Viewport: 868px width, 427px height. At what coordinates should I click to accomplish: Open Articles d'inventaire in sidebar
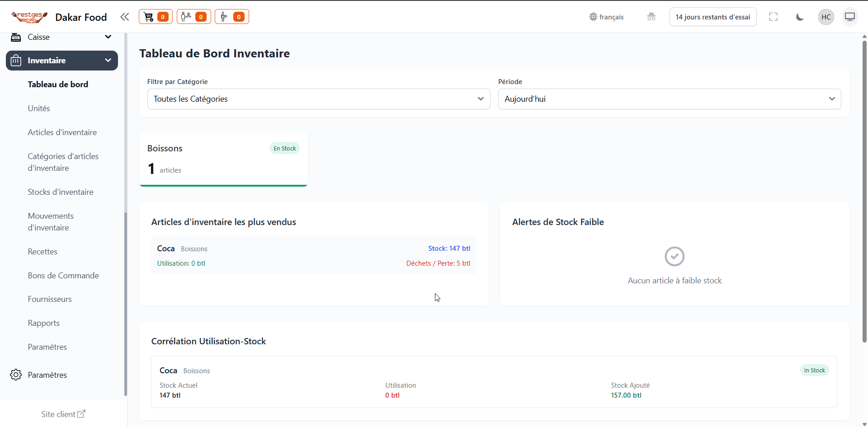62,132
